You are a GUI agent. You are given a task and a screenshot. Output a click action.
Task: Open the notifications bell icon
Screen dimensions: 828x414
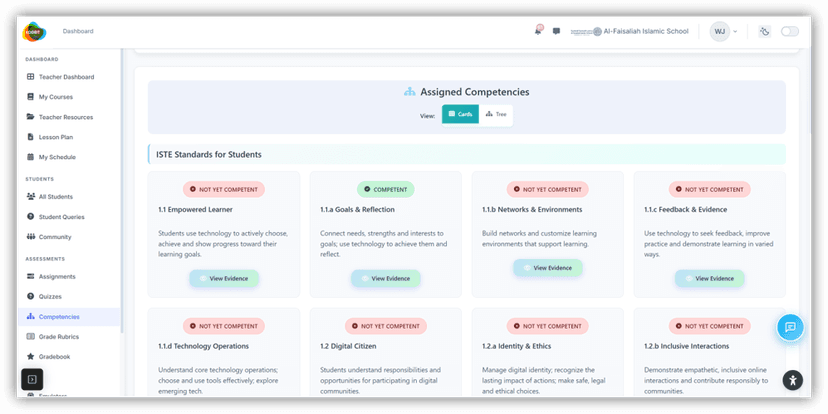tap(538, 31)
